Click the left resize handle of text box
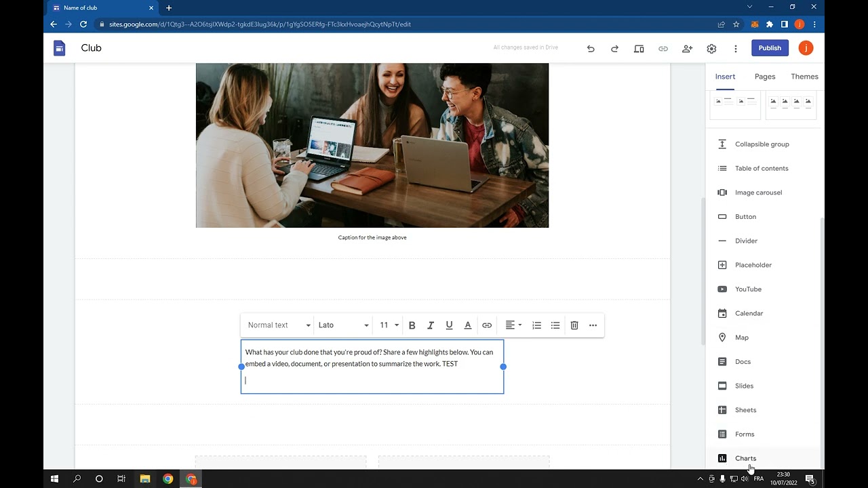 pos(241,367)
